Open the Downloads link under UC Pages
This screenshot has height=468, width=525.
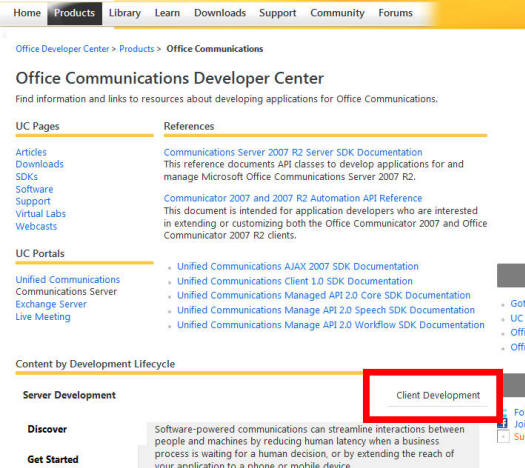click(40, 164)
